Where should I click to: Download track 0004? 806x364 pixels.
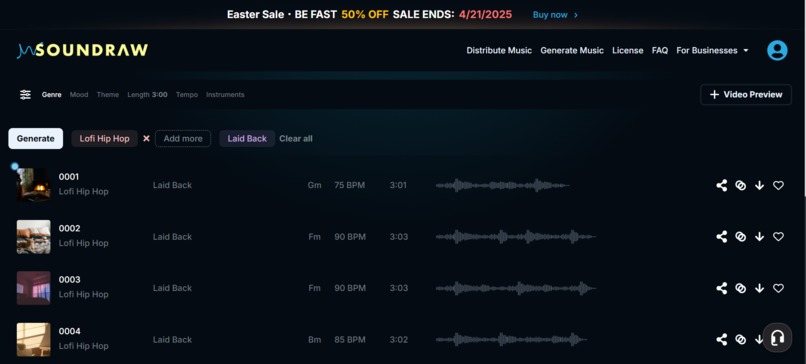coord(759,339)
